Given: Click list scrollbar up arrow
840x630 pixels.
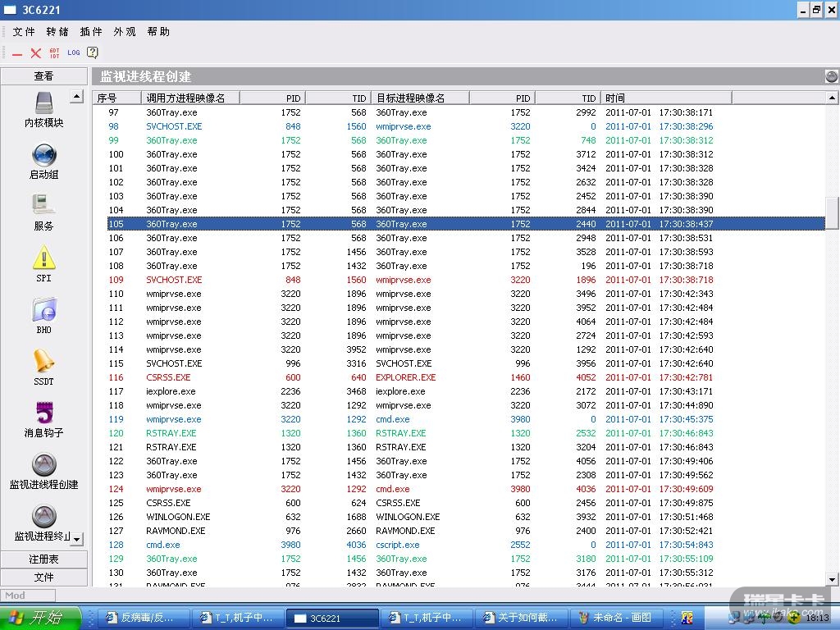Looking at the screenshot, I should coord(832,98).
